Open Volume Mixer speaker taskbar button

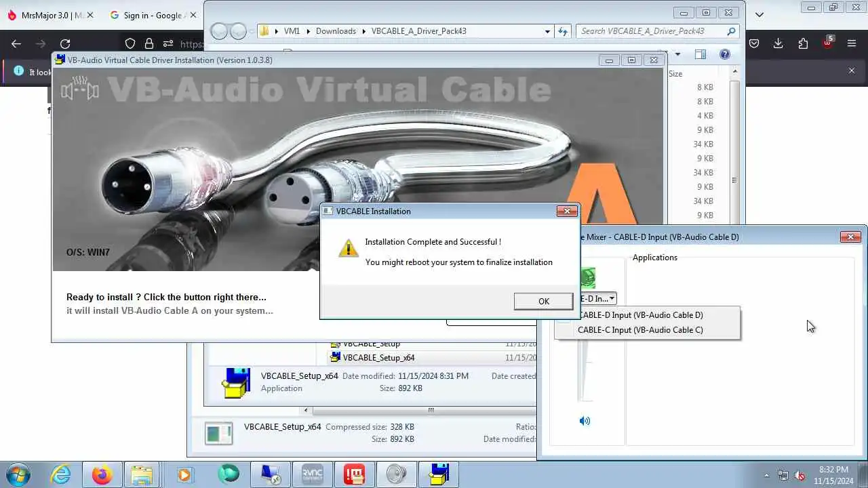click(395, 474)
